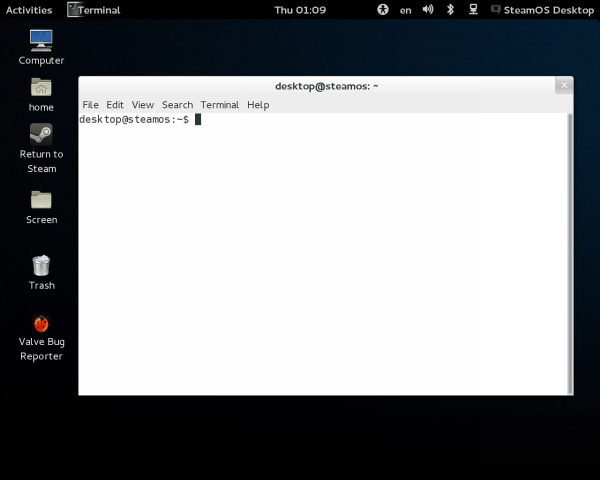The height and width of the screenshot is (480, 600).
Task: Open the File menu in Terminal
Action: pos(90,105)
